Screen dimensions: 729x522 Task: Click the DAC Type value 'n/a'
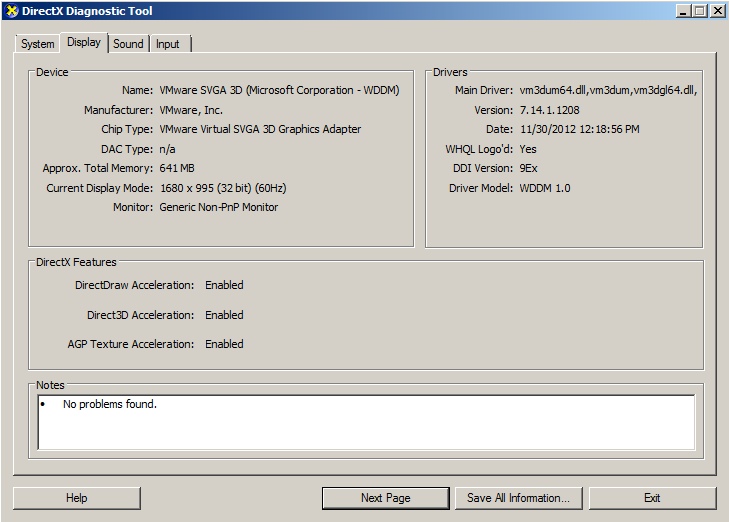167,149
